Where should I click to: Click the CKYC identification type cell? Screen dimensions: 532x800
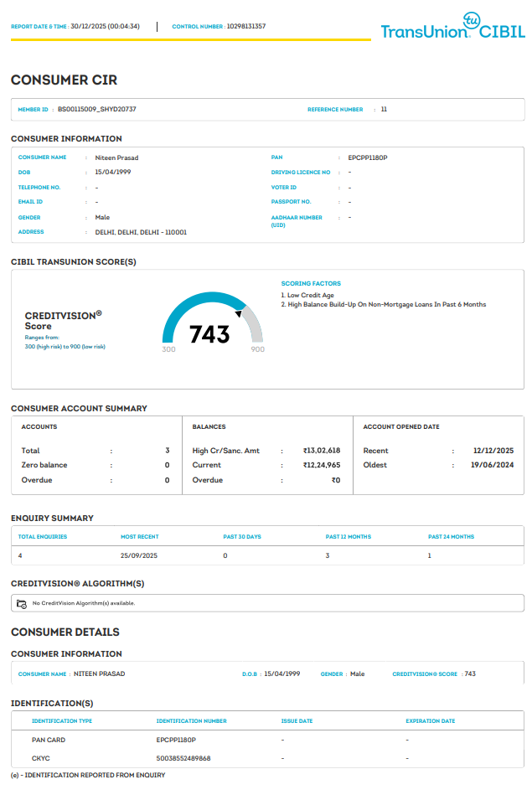coord(41,759)
